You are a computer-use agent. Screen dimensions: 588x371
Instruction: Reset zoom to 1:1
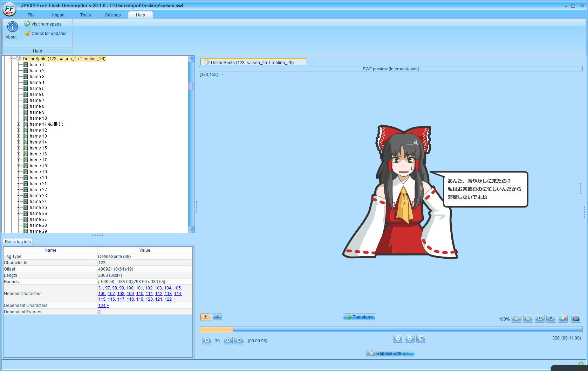pyautogui.click(x=540, y=318)
